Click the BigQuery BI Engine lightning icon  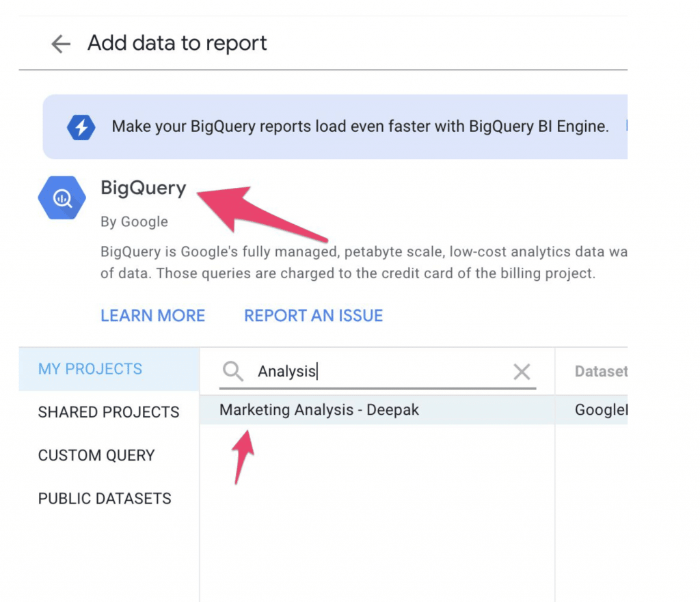[81, 127]
